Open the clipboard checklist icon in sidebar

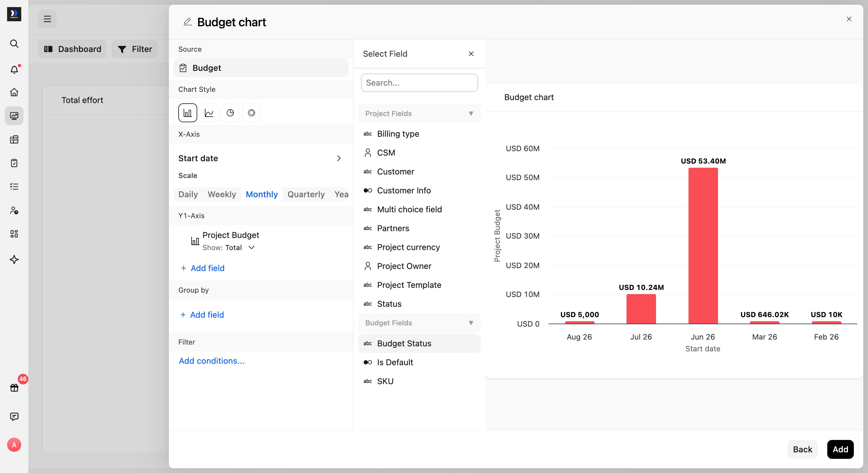point(14,163)
